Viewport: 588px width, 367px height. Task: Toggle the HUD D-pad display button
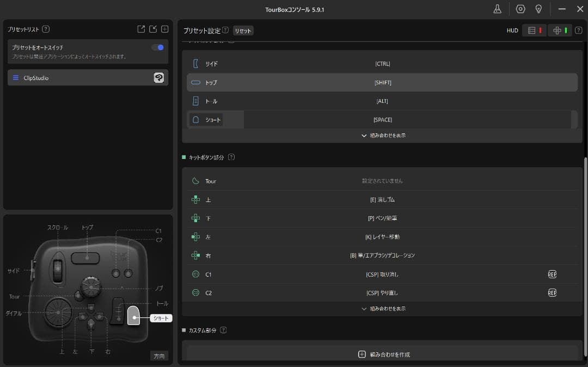[560, 30]
